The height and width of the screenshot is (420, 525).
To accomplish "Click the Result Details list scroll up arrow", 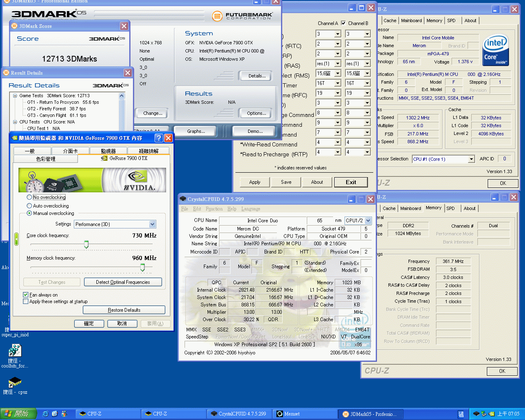I will coord(121,96).
